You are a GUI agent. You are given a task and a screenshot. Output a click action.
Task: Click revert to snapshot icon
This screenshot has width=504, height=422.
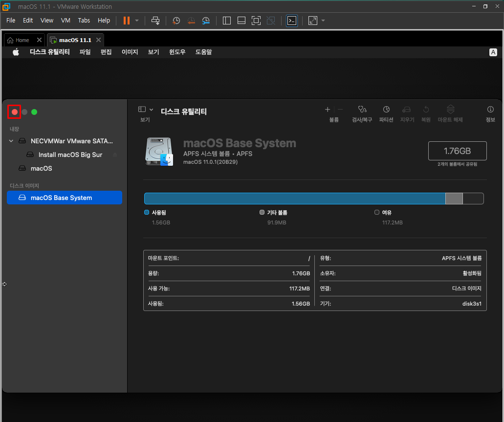(191, 21)
